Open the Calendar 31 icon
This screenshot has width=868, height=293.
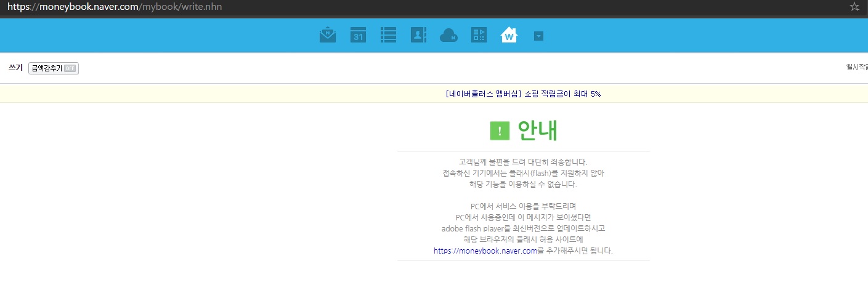(x=358, y=36)
